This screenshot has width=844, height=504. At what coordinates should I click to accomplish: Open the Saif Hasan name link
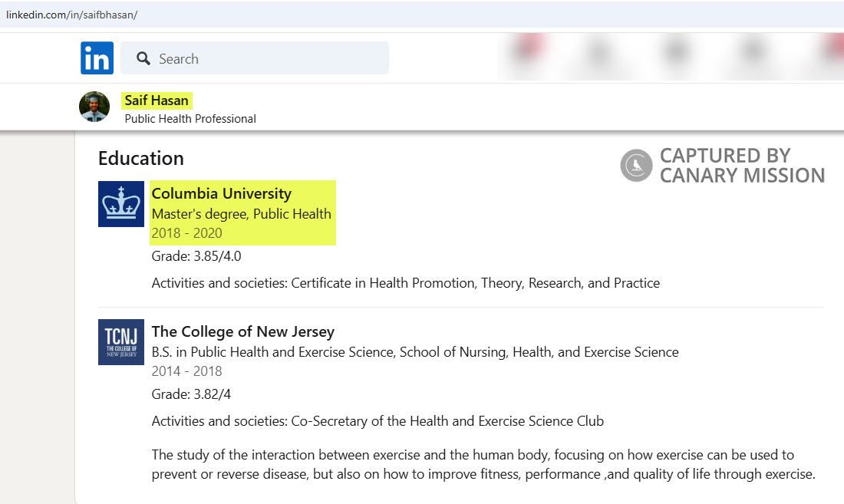click(x=157, y=100)
